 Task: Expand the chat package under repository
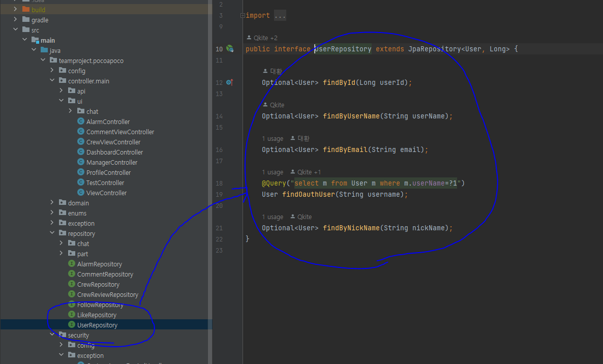[62, 243]
